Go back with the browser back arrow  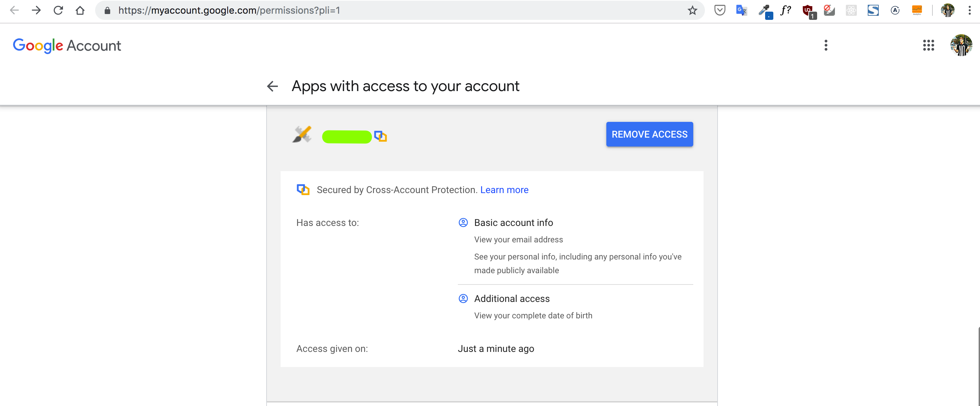click(x=14, y=10)
